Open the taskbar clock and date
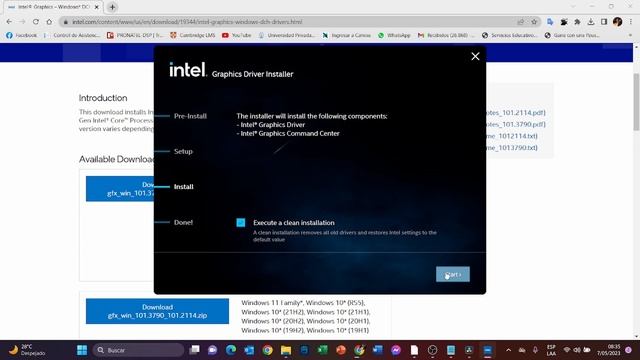The width and height of the screenshot is (640, 360). 609,350
